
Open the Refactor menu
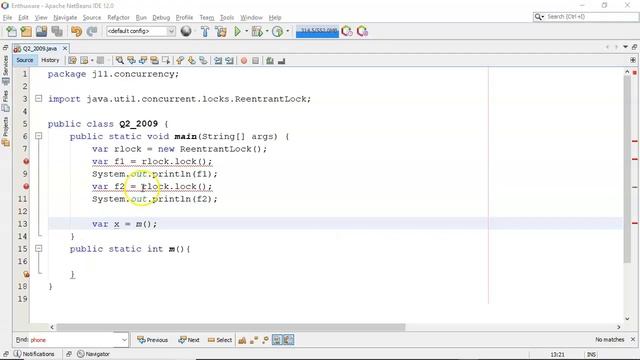[118, 18]
